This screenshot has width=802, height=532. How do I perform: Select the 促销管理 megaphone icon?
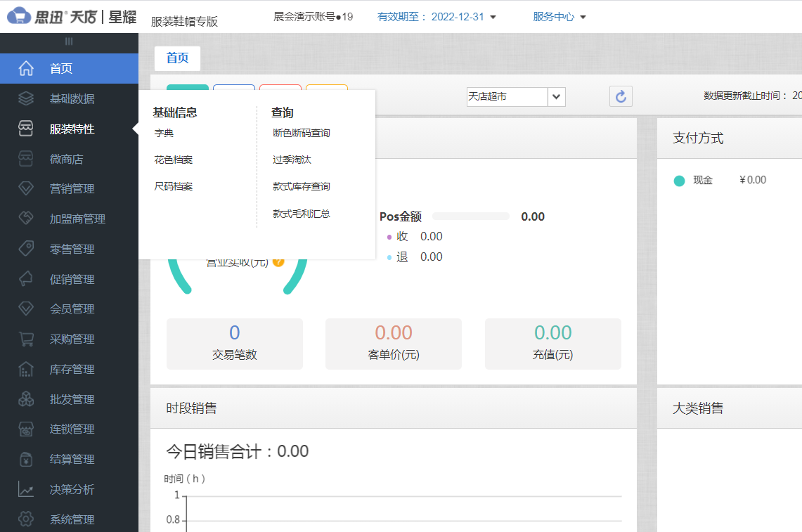tap(27, 278)
